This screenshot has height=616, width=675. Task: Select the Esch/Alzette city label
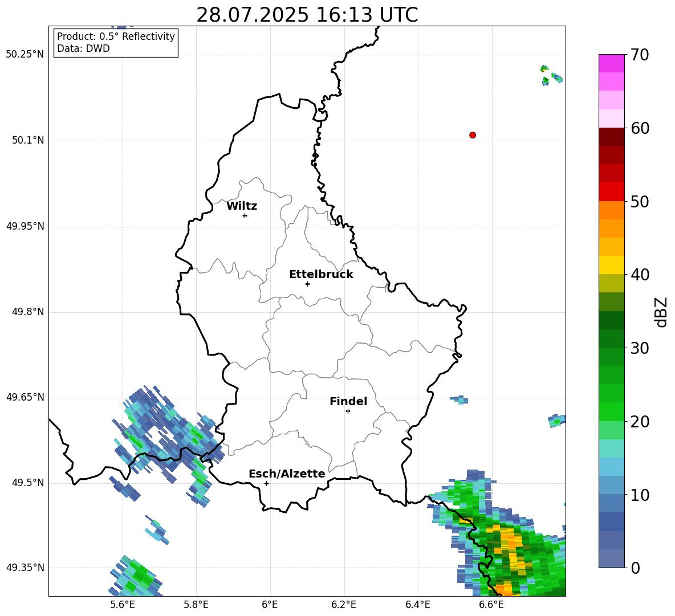point(287,474)
